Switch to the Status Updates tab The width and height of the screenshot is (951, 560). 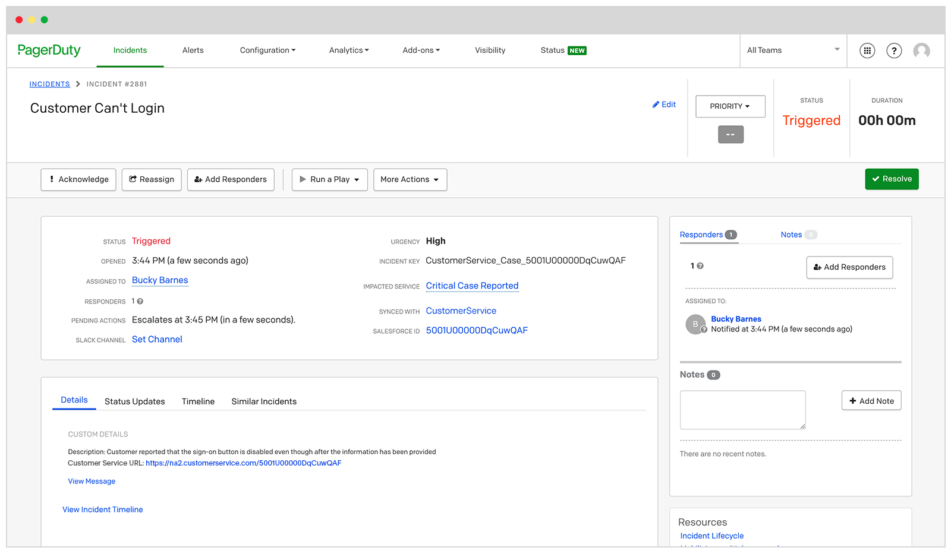coord(135,401)
